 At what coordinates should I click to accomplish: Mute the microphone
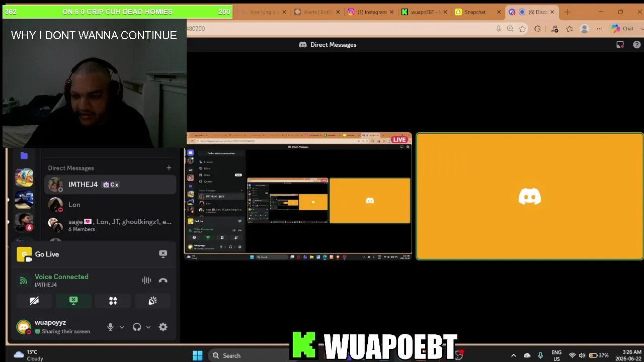pos(111,327)
